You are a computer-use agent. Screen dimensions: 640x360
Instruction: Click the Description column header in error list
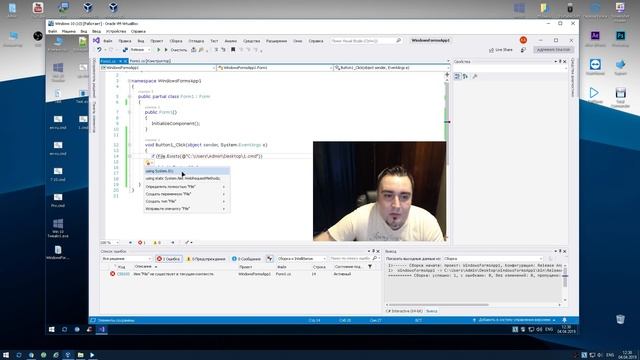[143, 267]
